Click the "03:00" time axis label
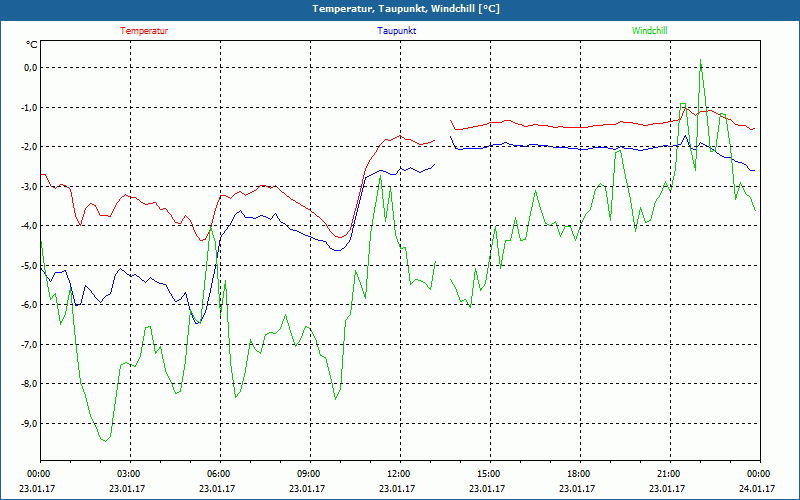The image size is (800, 500). click(128, 474)
